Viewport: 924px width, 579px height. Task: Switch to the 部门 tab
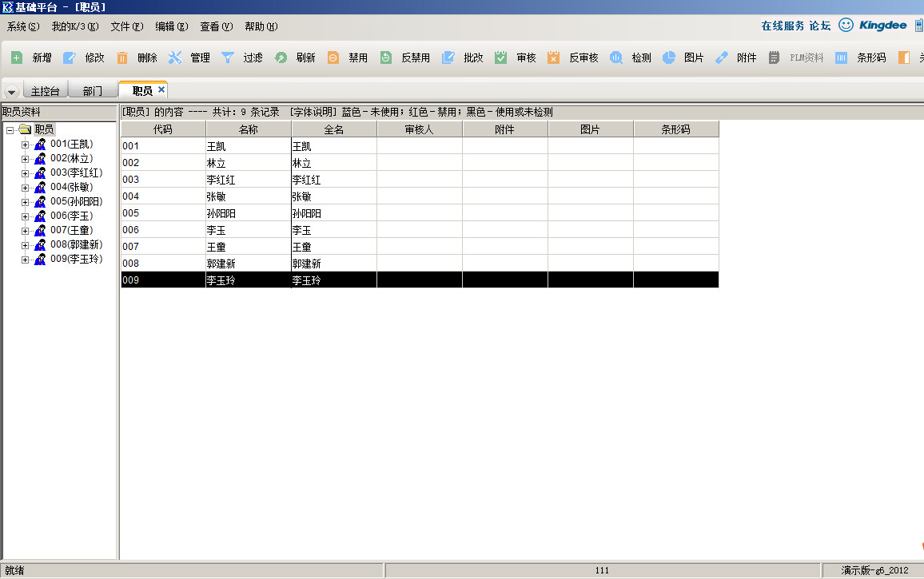[x=93, y=91]
